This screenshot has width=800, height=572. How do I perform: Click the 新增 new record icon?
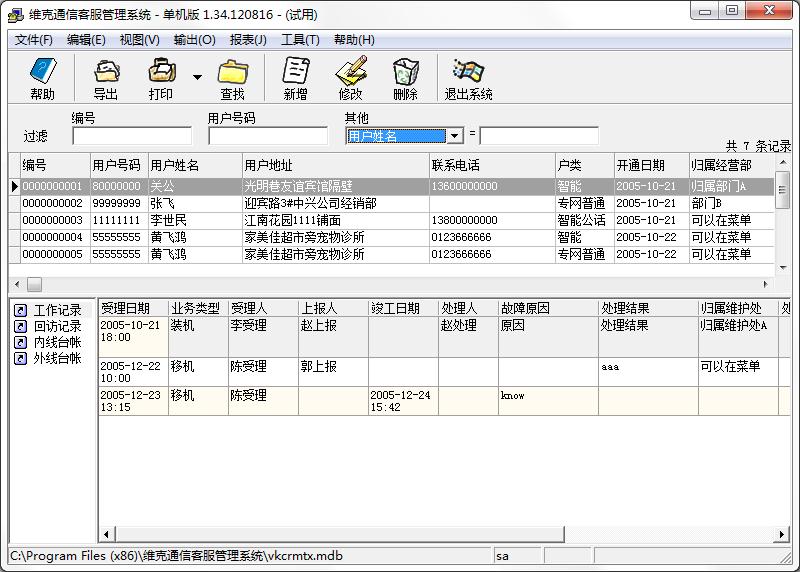pyautogui.click(x=296, y=70)
